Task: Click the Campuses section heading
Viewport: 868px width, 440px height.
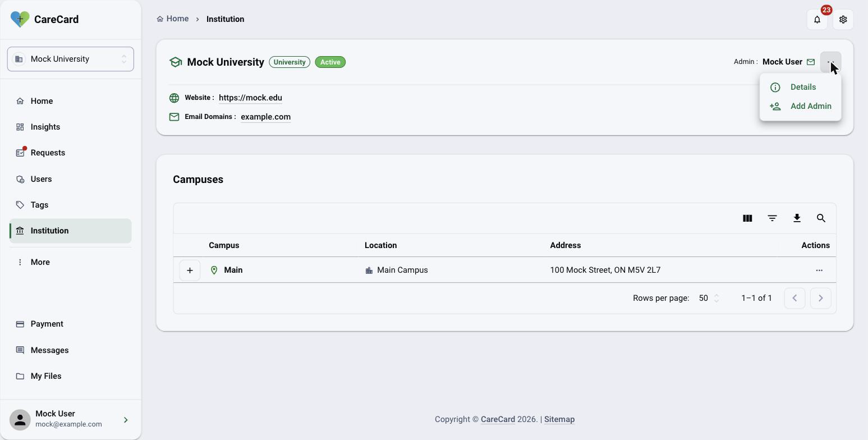Action: pyautogui.click(x=198, y=180)
